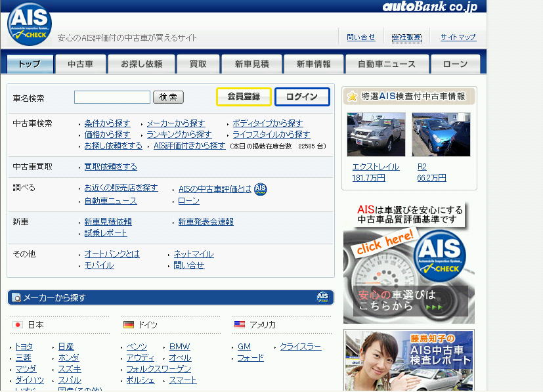Select the 買取 tab

[198, 64]
